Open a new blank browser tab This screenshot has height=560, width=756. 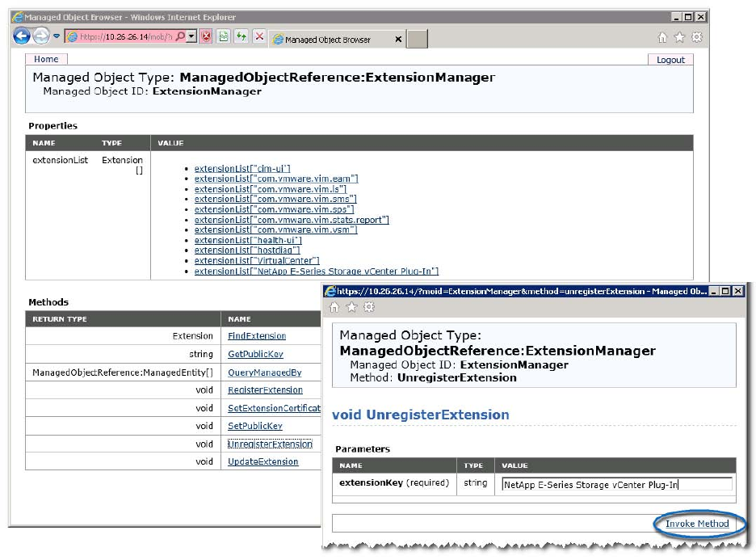pos(417,40)
